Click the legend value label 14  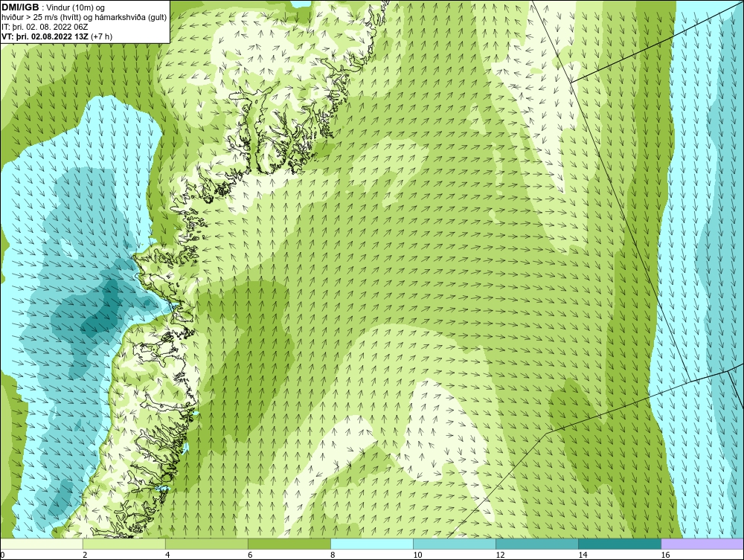(x=583, y=555)
